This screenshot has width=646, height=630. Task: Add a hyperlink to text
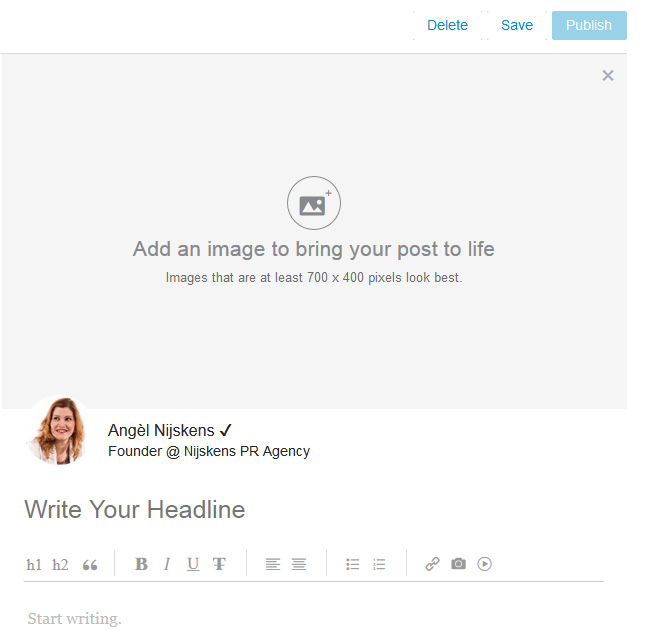pos(432,564)
